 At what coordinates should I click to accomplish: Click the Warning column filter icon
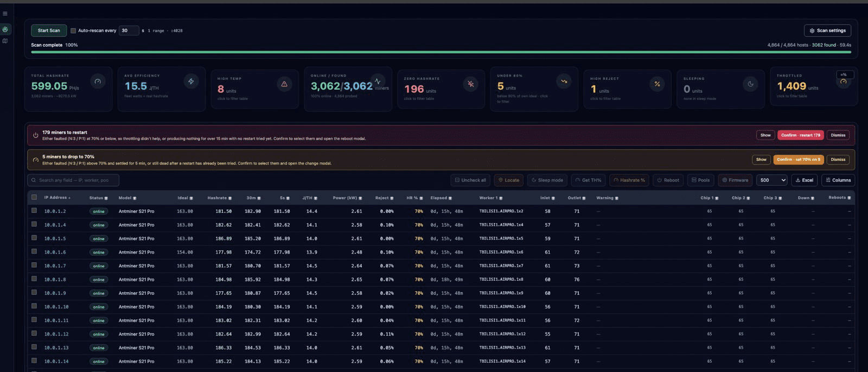(x=617, y=198)
